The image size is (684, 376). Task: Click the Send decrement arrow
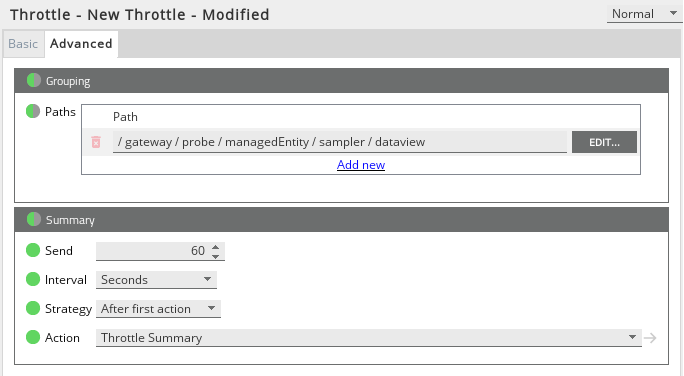(x=215, y=256)
